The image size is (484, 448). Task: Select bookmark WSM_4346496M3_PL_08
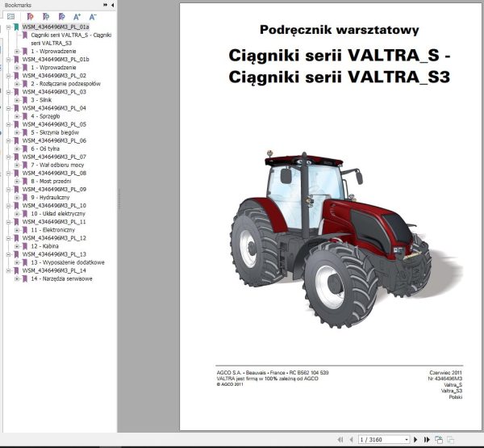[54, 173]
